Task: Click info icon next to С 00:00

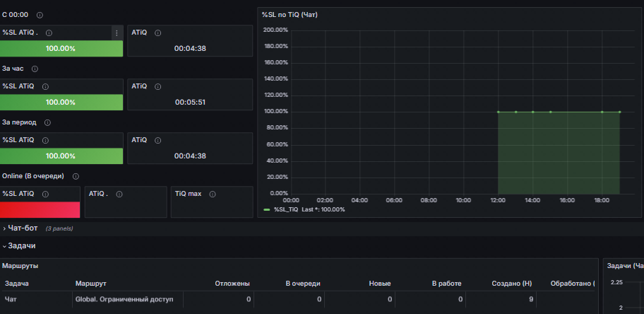Action: 40,15
